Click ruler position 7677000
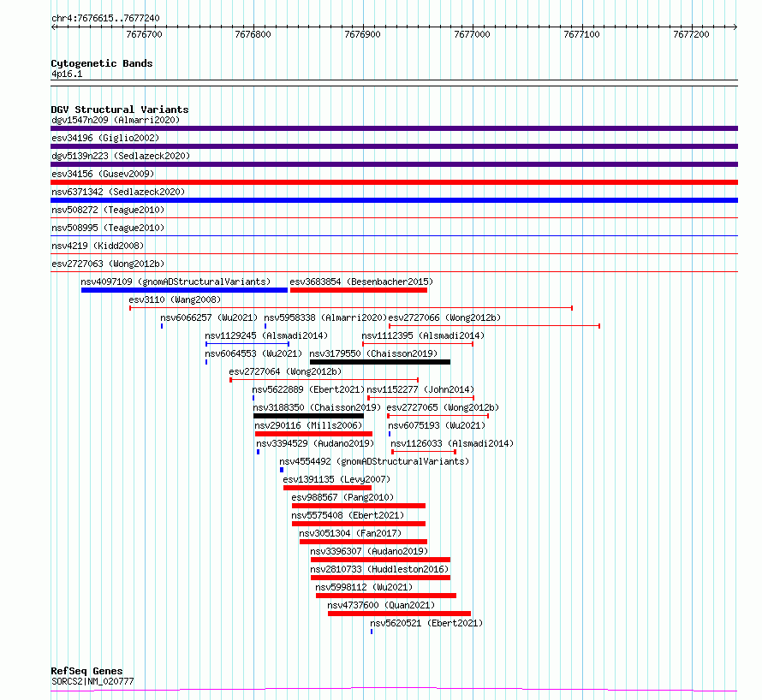The image size is (762, 700). point(472,34)
